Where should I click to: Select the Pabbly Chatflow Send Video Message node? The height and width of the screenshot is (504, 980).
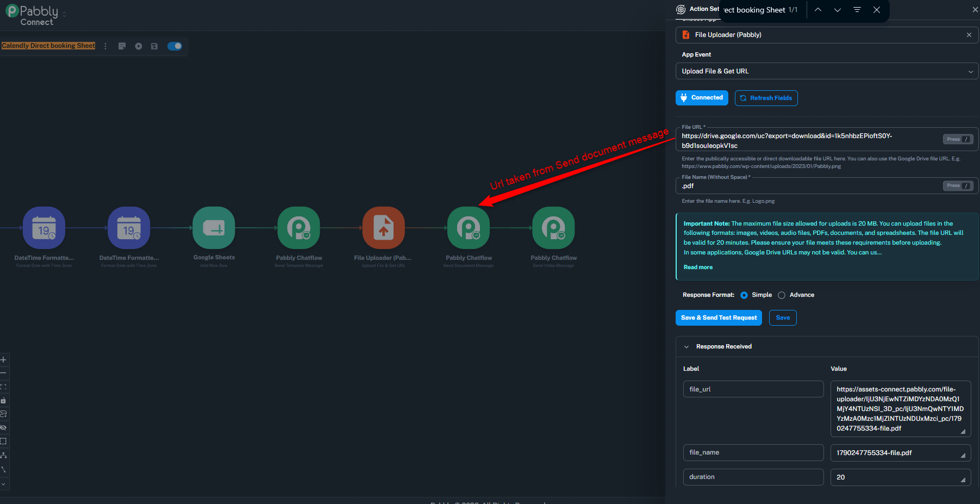(x=553, y=228)
